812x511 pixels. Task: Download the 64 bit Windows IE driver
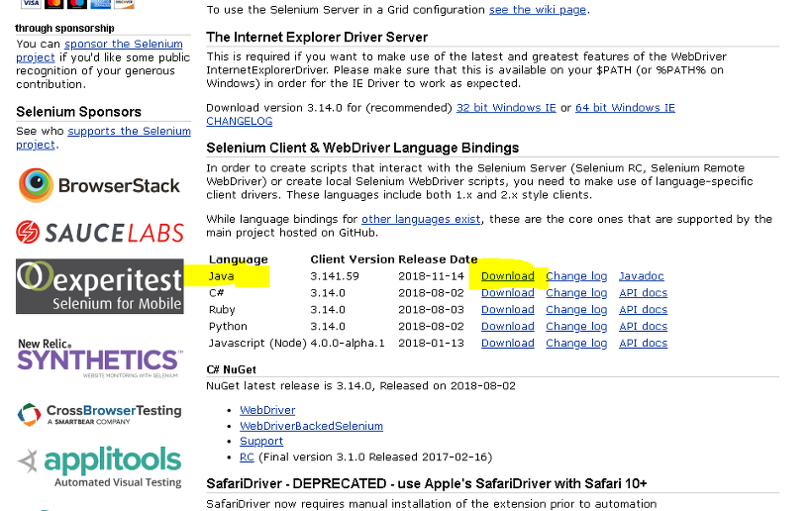point(625,108)
